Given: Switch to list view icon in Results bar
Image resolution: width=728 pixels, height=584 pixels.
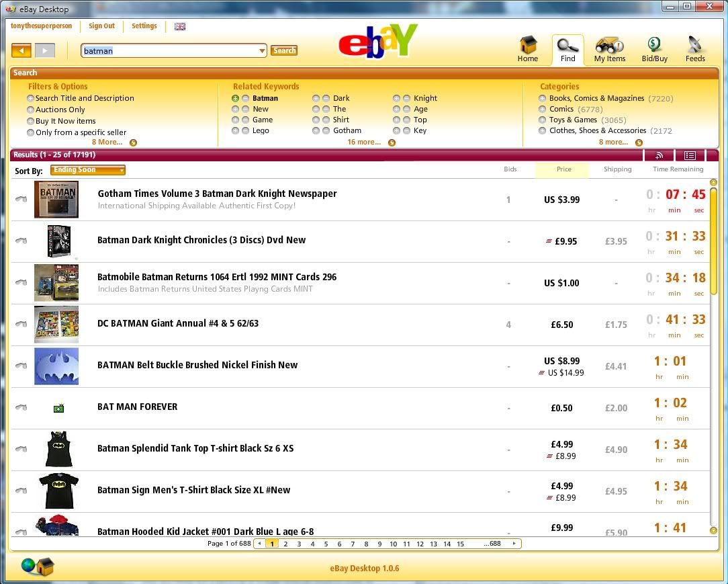Looking at the screenshot, I should 690,155.
